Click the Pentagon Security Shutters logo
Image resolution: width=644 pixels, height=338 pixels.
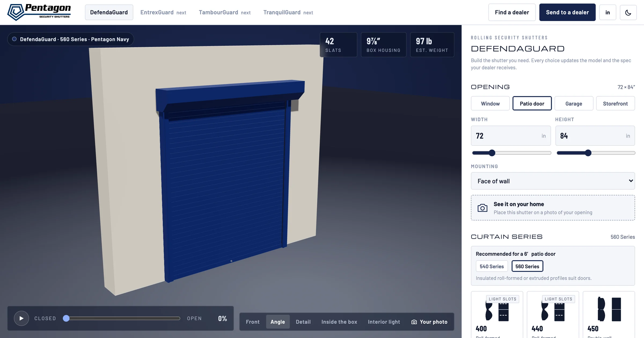(39, 12)
